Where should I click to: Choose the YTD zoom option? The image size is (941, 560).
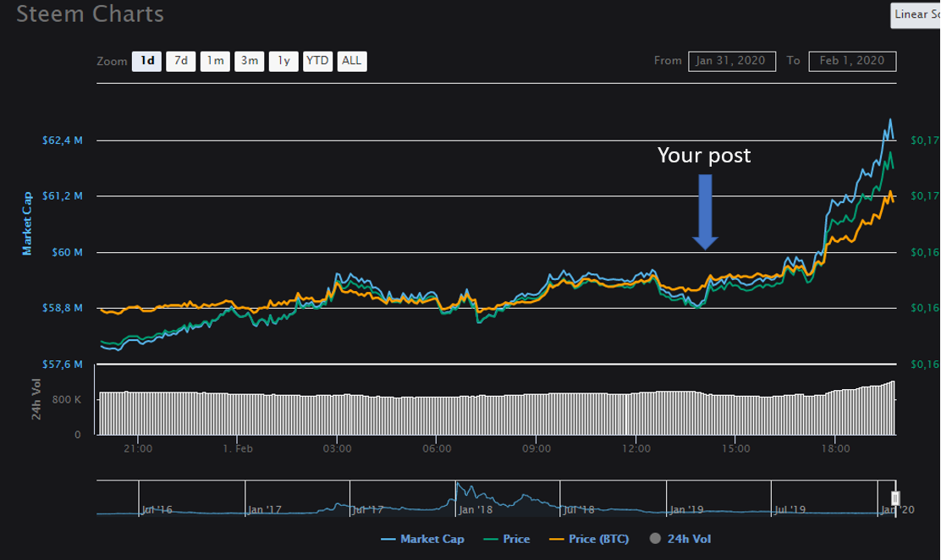point(317,61)
